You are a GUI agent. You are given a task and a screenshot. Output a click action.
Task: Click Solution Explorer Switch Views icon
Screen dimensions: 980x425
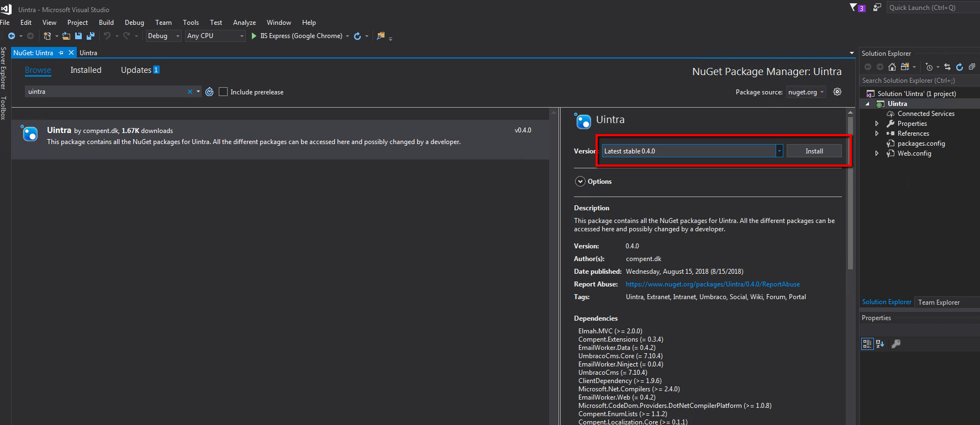905,67
